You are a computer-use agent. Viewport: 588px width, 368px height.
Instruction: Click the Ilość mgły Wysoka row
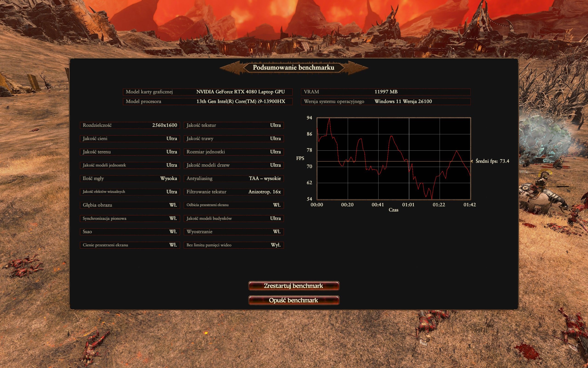pyautogui.click(x=130, y=178)
